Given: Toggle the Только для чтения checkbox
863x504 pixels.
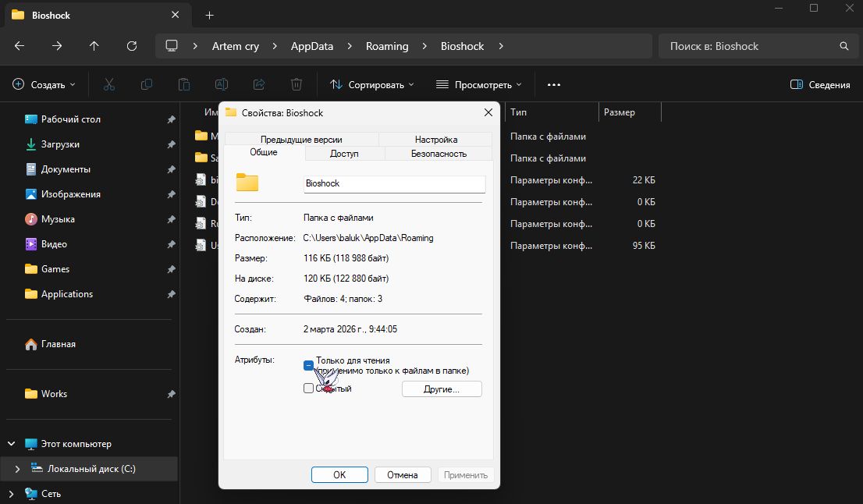Looking at the screenshot, I should point(308,365).
